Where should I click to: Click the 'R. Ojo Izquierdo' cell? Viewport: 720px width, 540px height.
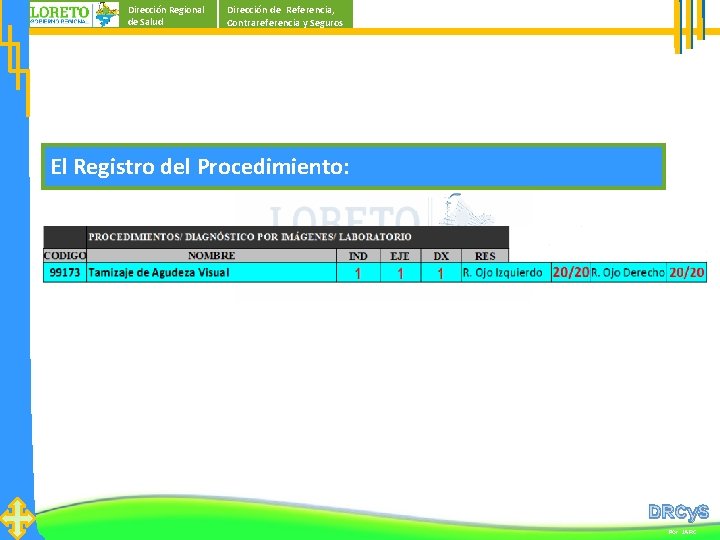click(506, 272)
